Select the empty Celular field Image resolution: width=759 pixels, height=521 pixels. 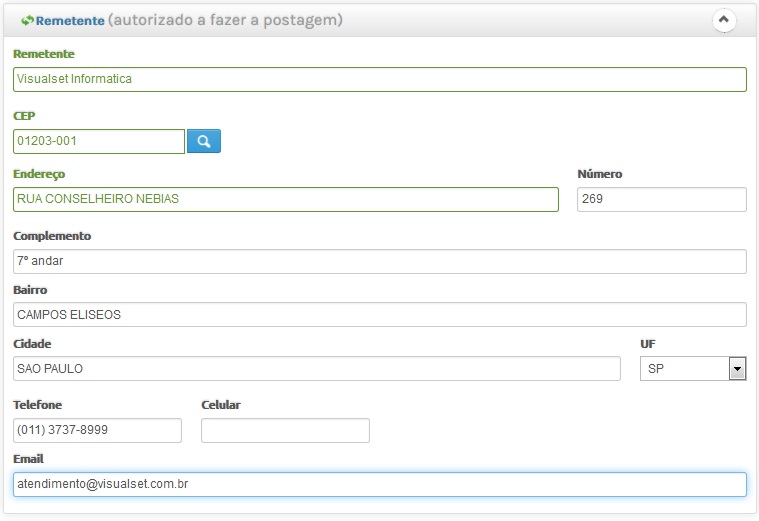point(286,430)
